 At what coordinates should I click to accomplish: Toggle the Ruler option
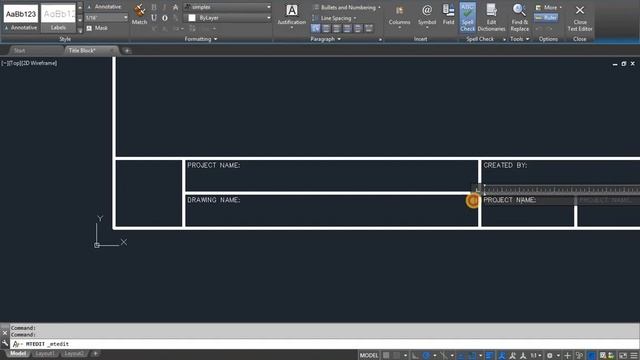pos(546,18)
